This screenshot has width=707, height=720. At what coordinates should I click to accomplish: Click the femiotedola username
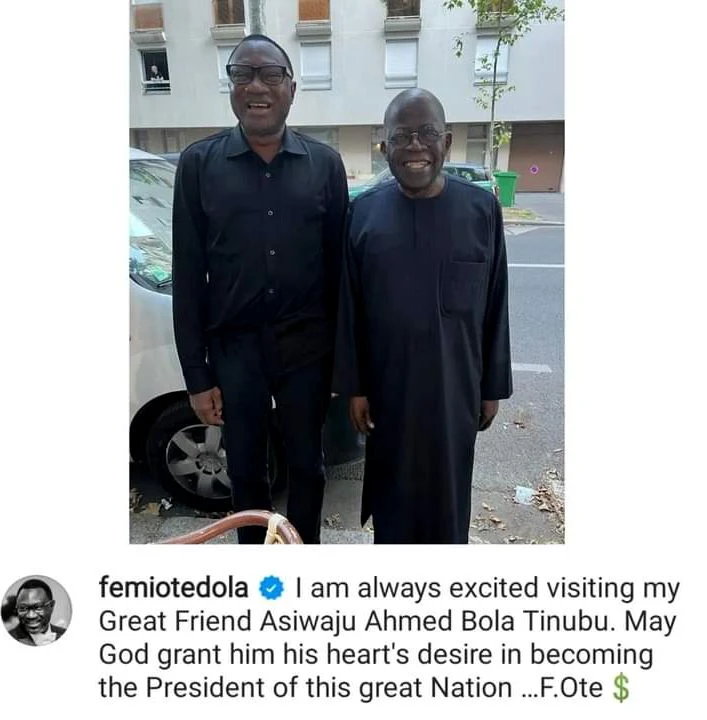[174, 588]
